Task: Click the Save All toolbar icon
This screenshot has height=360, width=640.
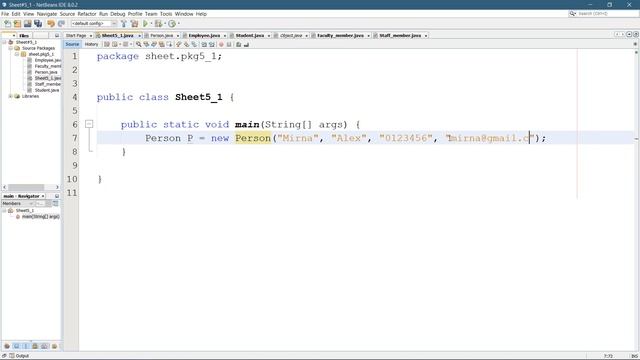Action: (38, 24)
